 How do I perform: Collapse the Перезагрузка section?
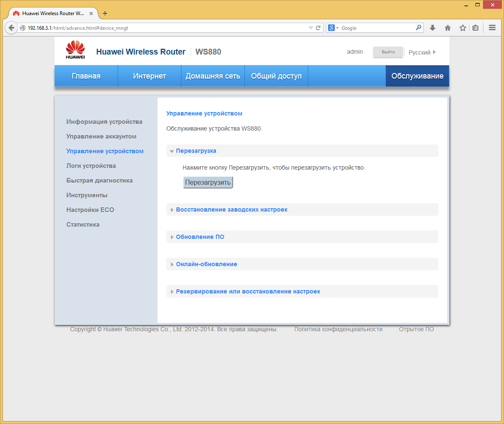point(302,151)
